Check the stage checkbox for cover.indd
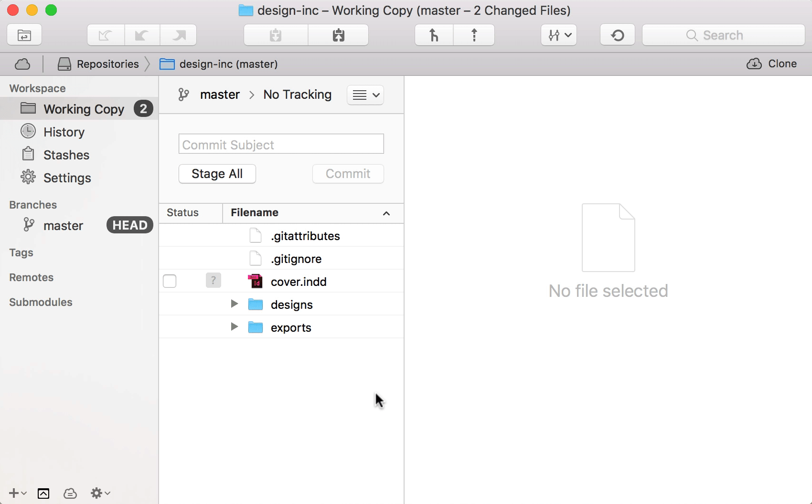The width and height of the screenshot is (812, 504). pyautogui.click(x=170, y=281)
